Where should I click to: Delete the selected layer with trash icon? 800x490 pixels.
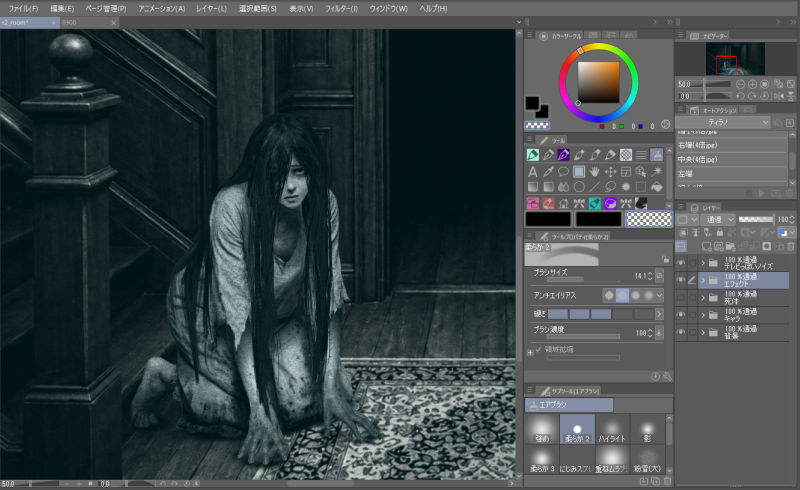(790, 247)
